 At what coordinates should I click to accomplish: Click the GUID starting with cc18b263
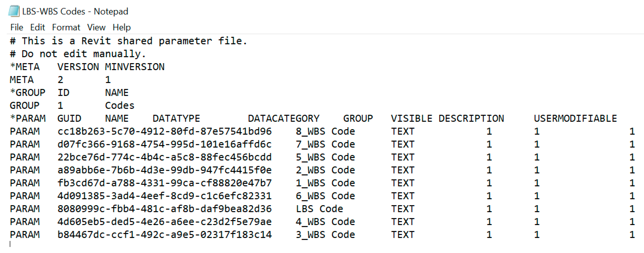coord(164,131)
